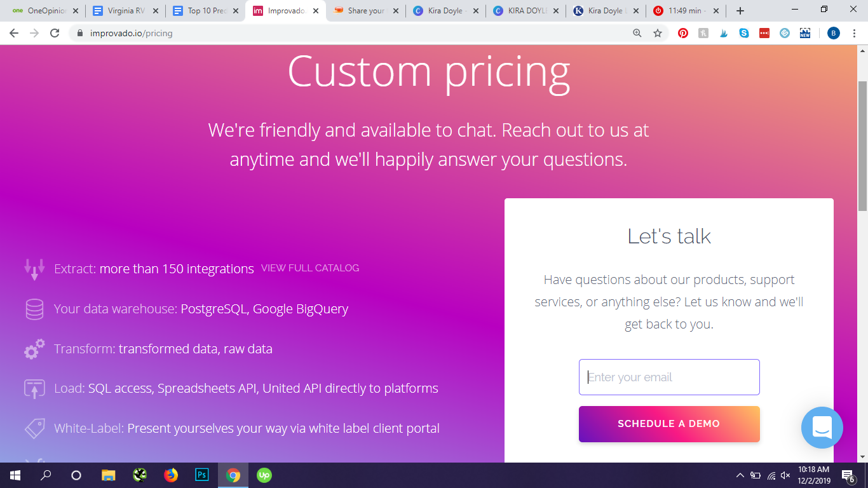The height and width of the screenshot is (488, 868).
Task: Show hidden system tray icons
Action: pos(740,475)
